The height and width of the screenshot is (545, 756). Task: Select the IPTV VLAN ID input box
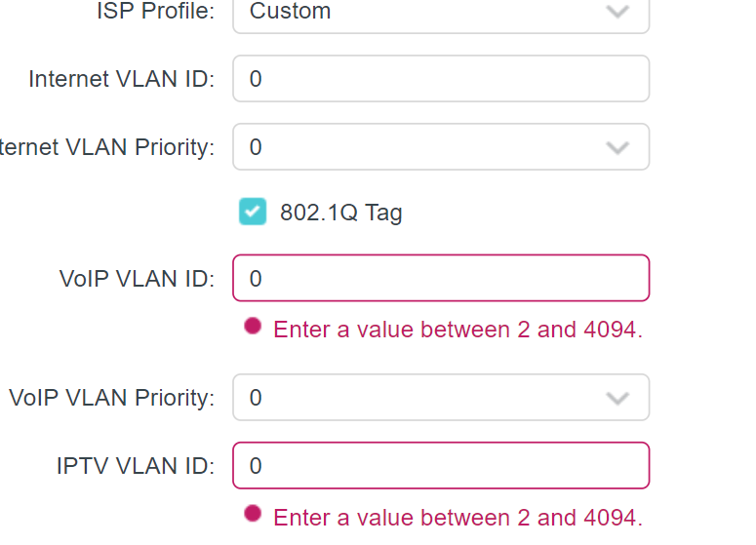point(441,466)
